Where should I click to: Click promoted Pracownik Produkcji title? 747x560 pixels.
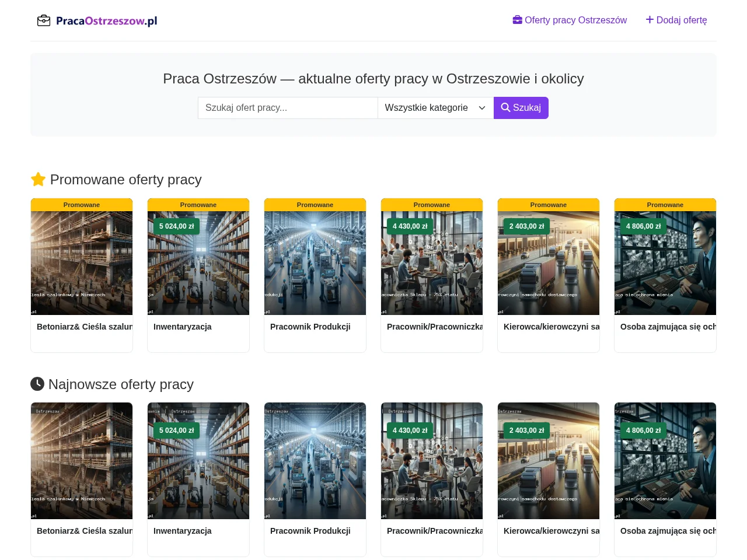point(310,327)
